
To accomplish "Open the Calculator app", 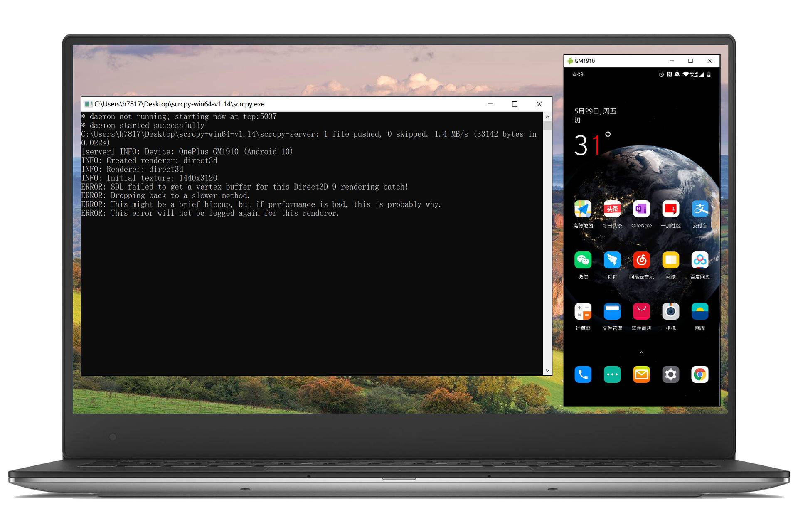I will [x=583, y=312].
